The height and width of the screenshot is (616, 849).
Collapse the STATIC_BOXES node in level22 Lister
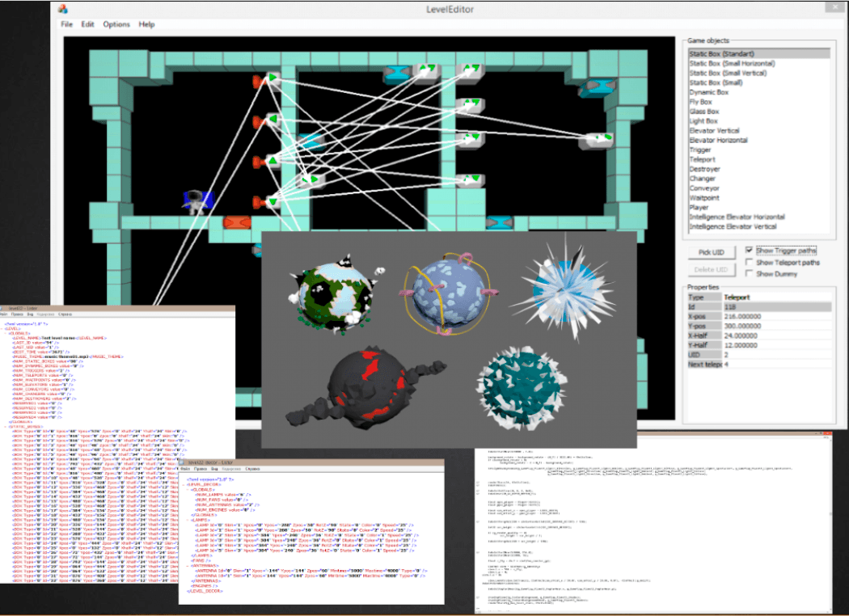click(x=7, y=427)
